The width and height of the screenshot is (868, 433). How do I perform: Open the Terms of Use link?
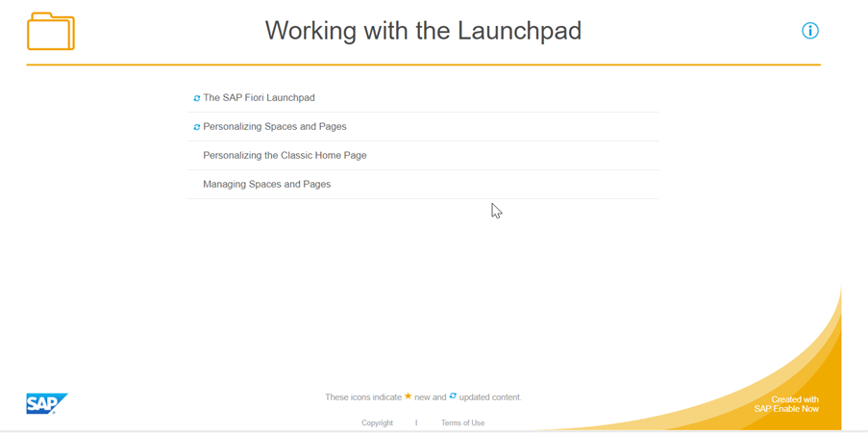coord(462,423)
